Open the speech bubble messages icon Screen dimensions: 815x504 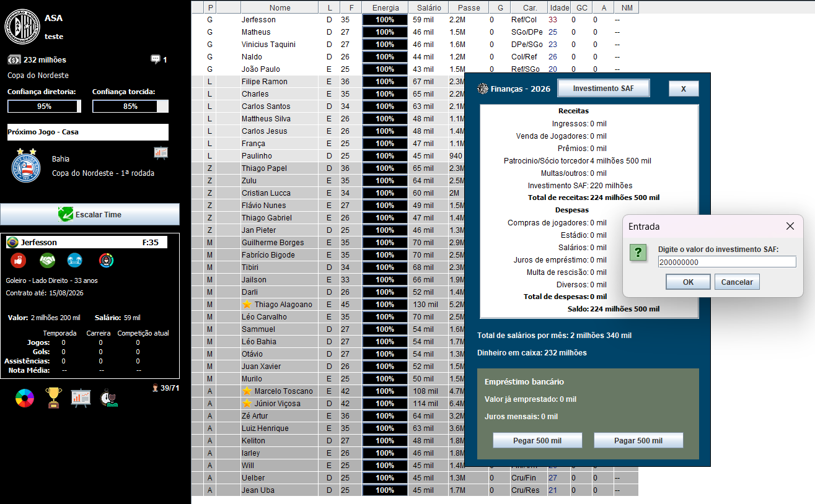pos(155,59)
